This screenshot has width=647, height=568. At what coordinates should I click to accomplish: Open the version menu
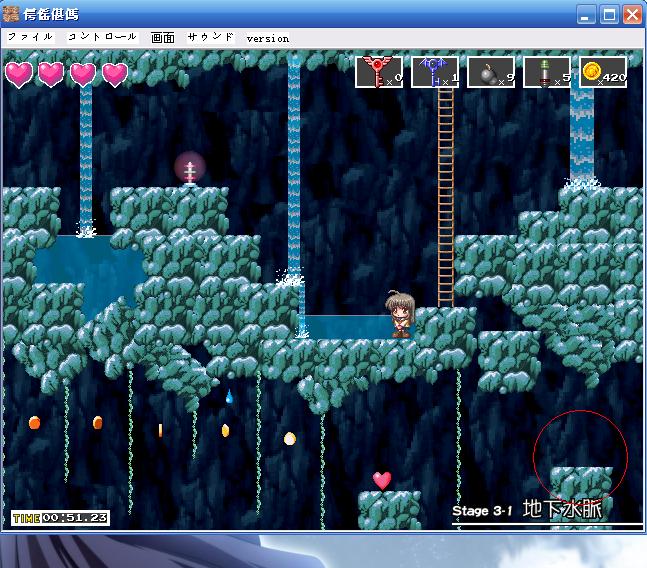pos(268,38)
